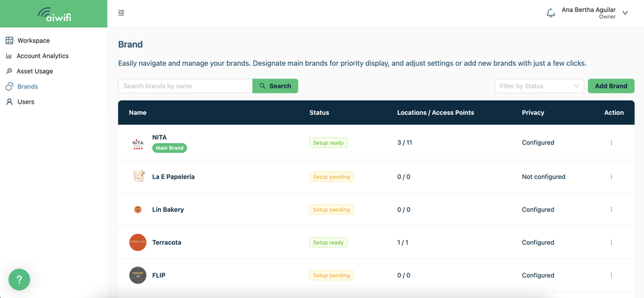Screen dimensions: 644x298
Task: Collapse sidebar using menu fold icon
Action: pyautogui.click(x=121, y=13)
